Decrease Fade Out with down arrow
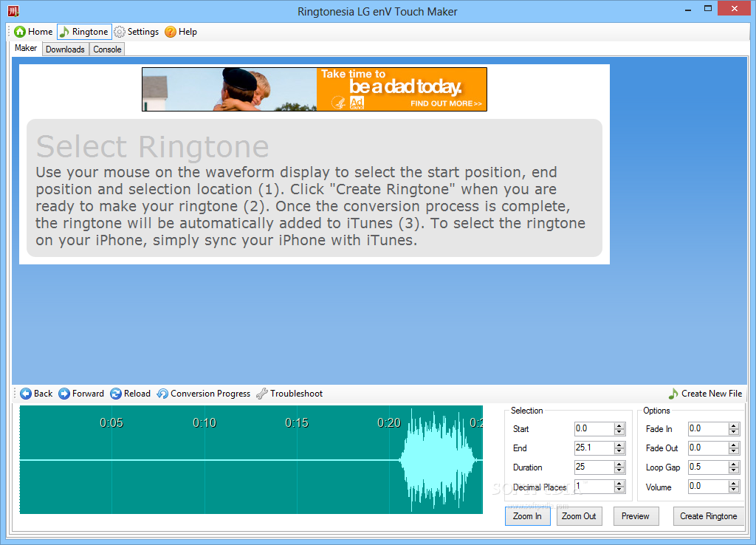Screen dimensions: 756x545 coord(734,451)
